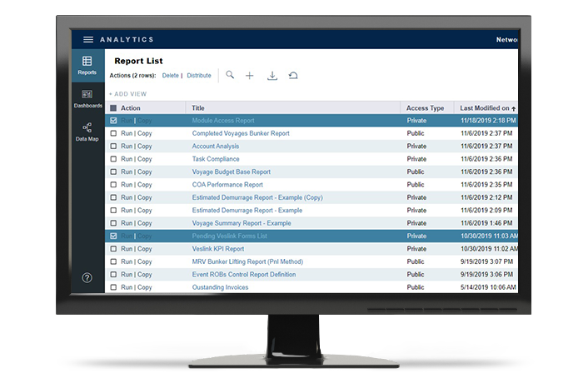Click the 5/14/2019 10:06 AM date cell

(488, 287)
